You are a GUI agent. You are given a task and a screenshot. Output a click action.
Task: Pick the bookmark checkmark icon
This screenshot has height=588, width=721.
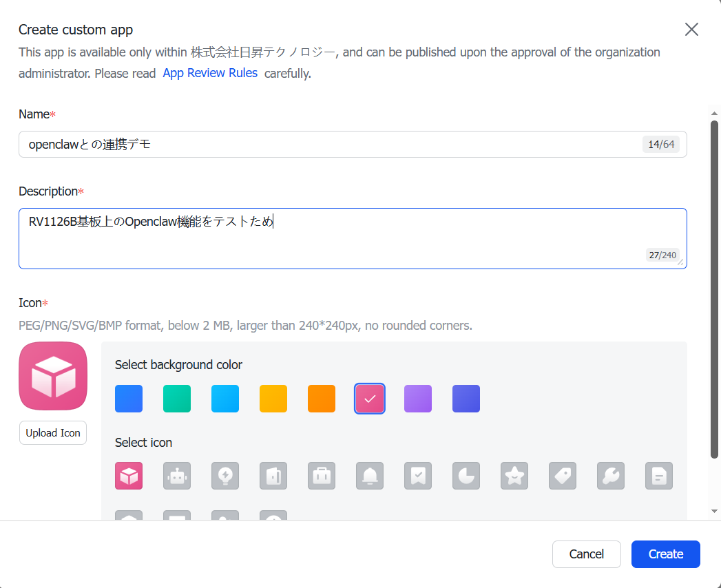pos(418,475)
